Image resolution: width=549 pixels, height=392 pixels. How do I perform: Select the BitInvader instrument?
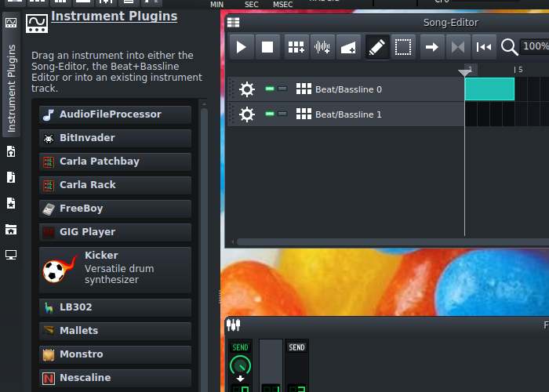(115, 138)
